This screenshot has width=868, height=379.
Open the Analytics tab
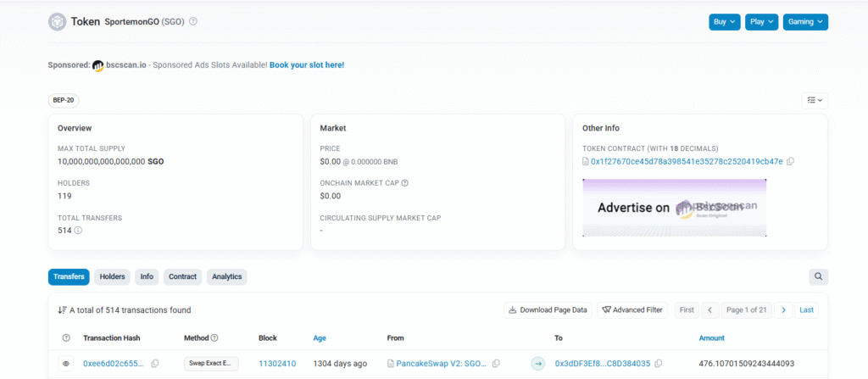[226, 276]
